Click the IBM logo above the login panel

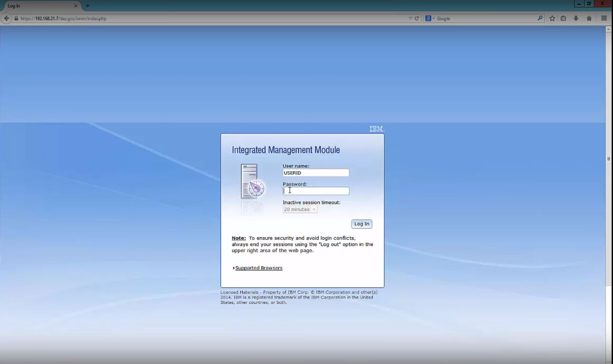click(x=376, y=129)
